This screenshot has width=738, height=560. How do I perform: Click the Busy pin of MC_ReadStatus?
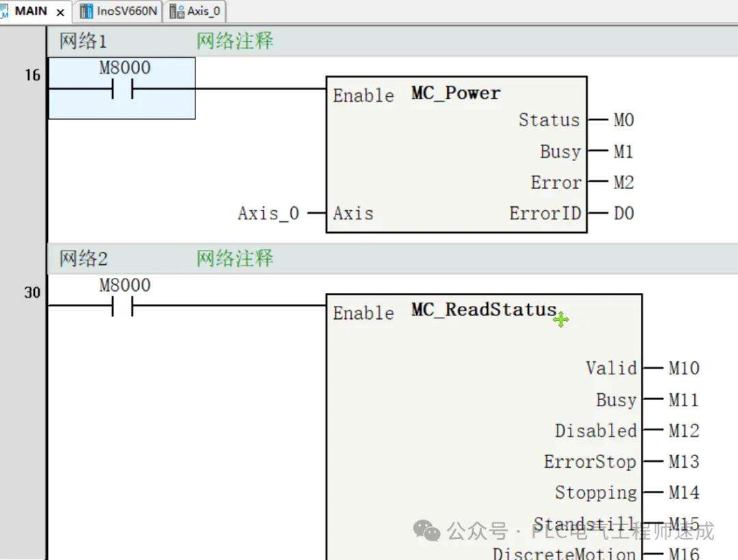point(616,400)
